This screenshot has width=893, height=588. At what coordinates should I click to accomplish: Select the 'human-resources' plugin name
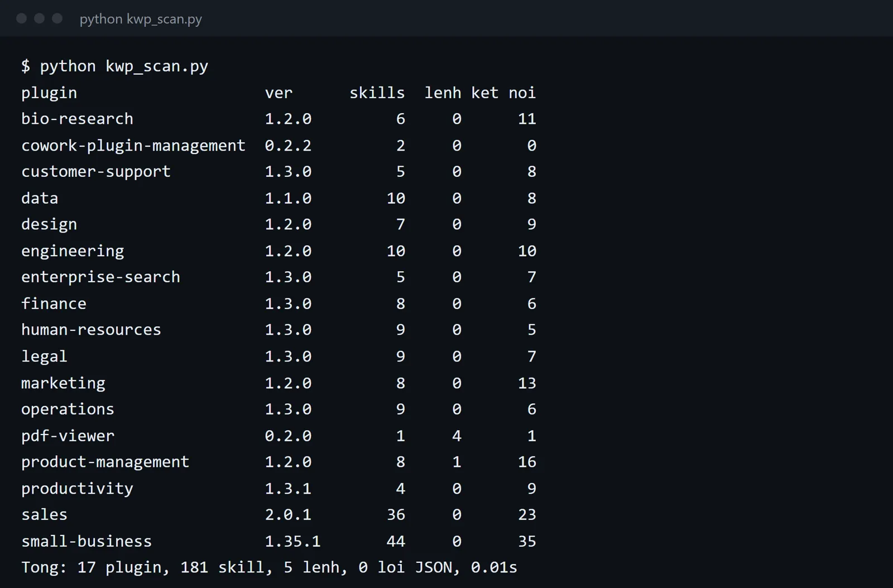[91, 330]
